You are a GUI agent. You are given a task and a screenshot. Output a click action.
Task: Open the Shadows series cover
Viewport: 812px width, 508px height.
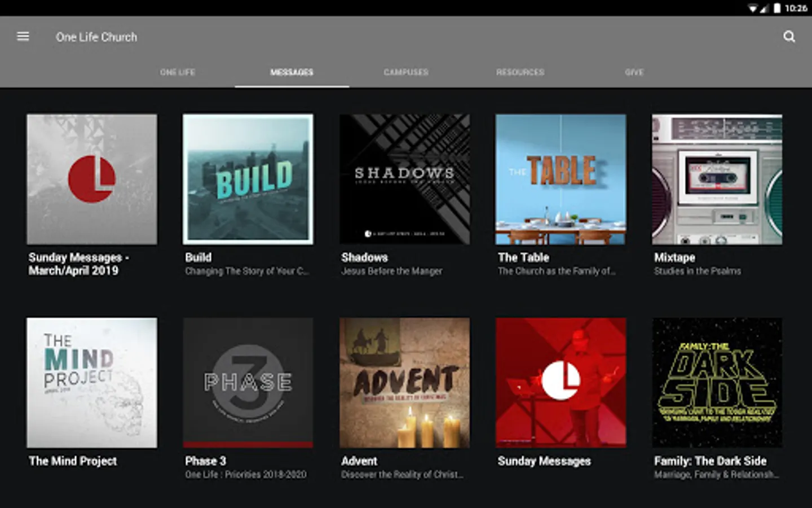tap(404, 179)
